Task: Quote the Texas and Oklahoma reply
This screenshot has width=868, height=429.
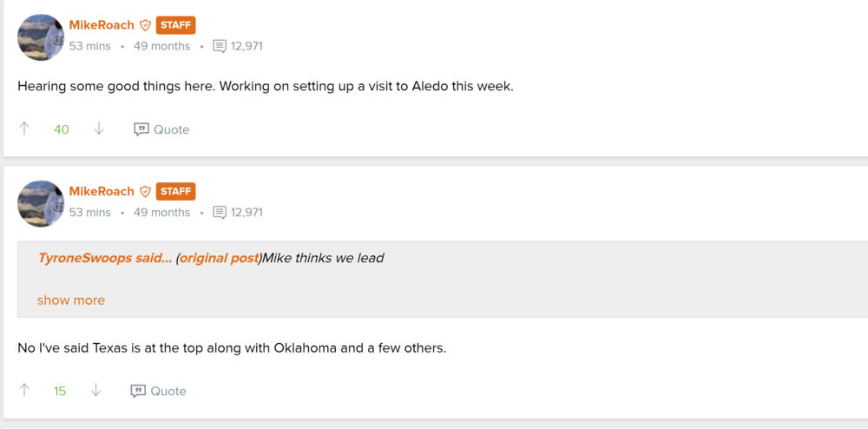Action: click(159, 391)
